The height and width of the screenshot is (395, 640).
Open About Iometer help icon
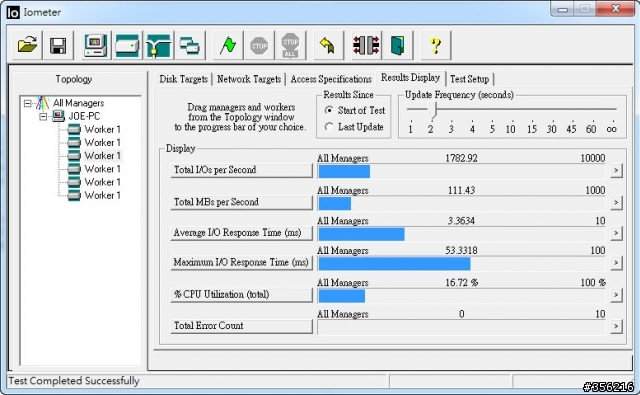point(436,45)
